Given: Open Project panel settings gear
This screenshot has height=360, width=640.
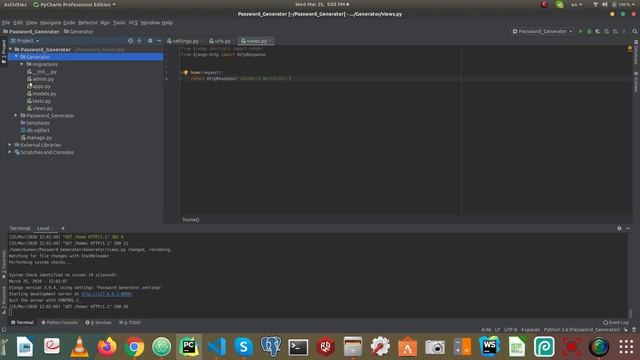Looking at the screenshot, I should 150,41.
